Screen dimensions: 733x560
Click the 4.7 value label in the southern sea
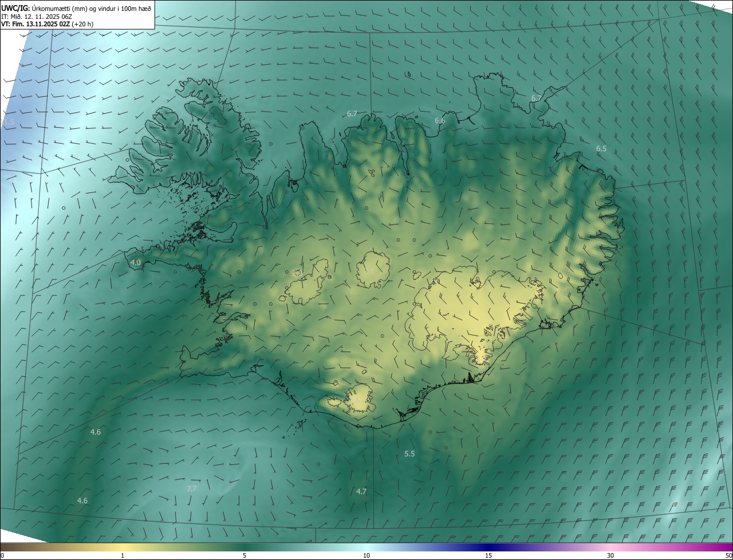(x=361, y=492)
